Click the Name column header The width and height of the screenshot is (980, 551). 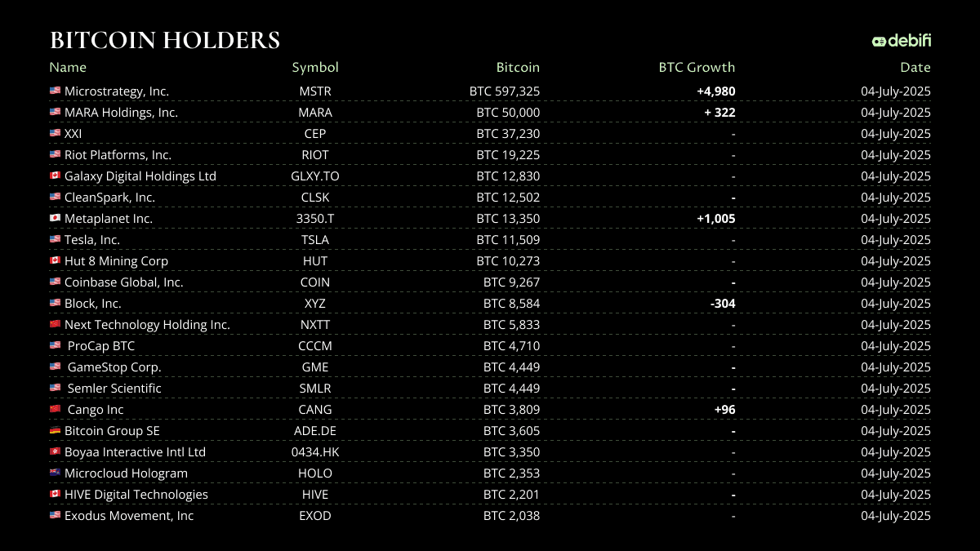click(x=68, y=68)
